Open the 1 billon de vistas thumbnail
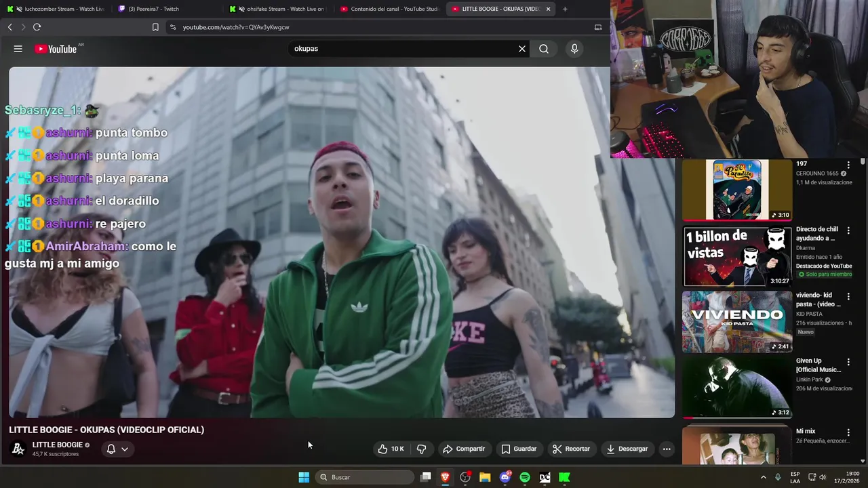This screenshot has height=488, width=868. point(737,256)
